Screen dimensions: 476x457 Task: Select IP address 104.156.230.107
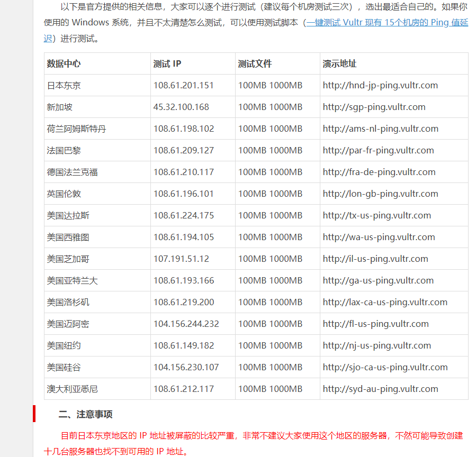pyautogui.click(x=186, y=367)
